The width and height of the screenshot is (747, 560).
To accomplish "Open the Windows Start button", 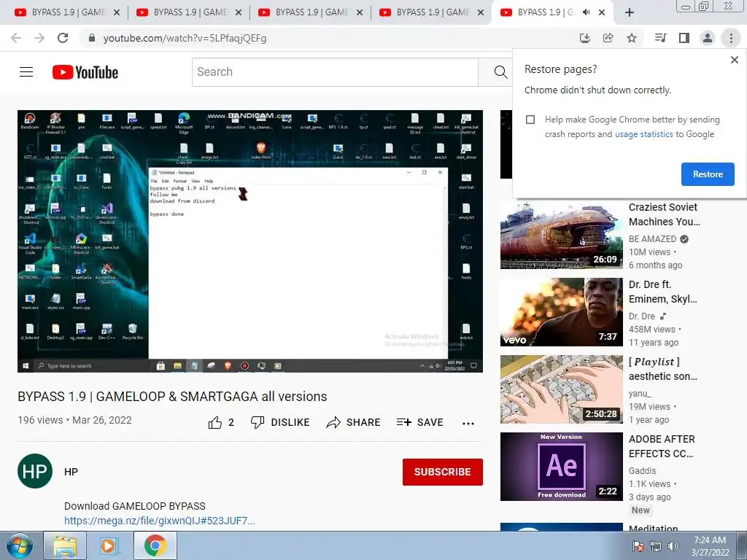I will pos(20,545).
